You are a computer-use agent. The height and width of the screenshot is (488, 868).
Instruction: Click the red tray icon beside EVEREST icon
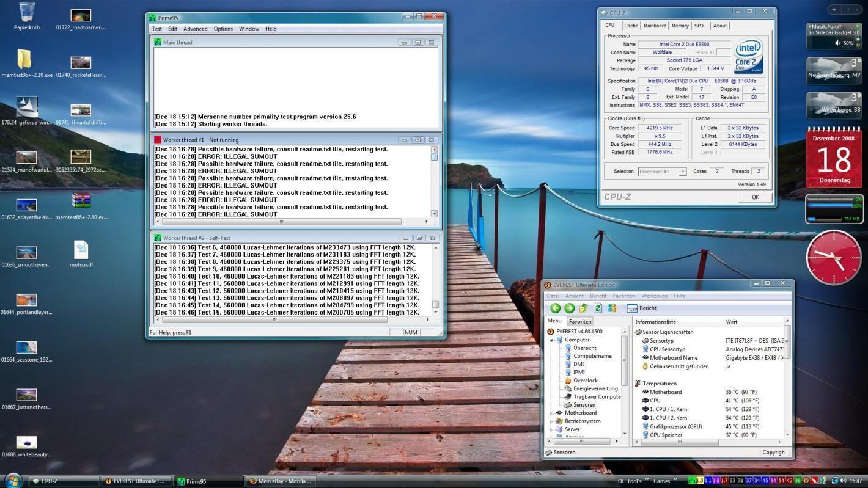coord(814,481)
